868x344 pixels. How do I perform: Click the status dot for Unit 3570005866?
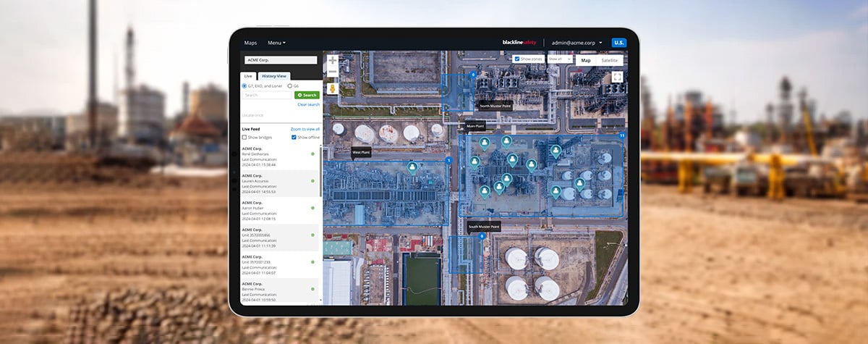312,235
